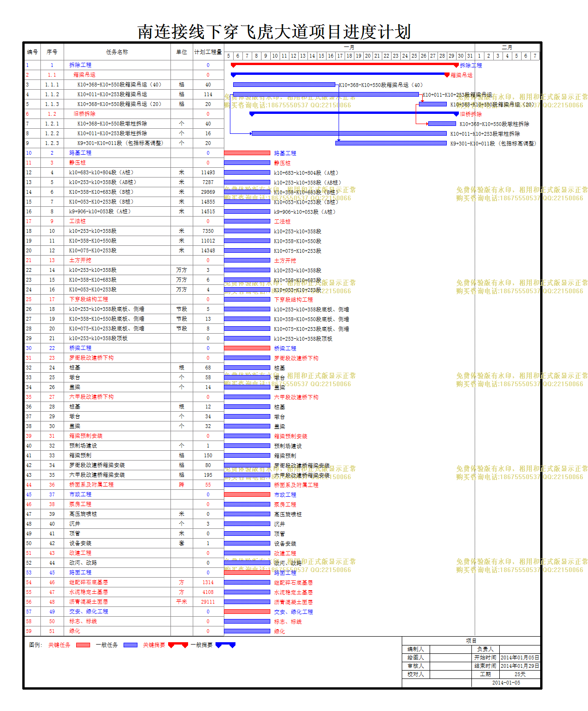Select task name 高压旋喷桩 in the table
Viewport: 588px width, 711px height.
83,514
